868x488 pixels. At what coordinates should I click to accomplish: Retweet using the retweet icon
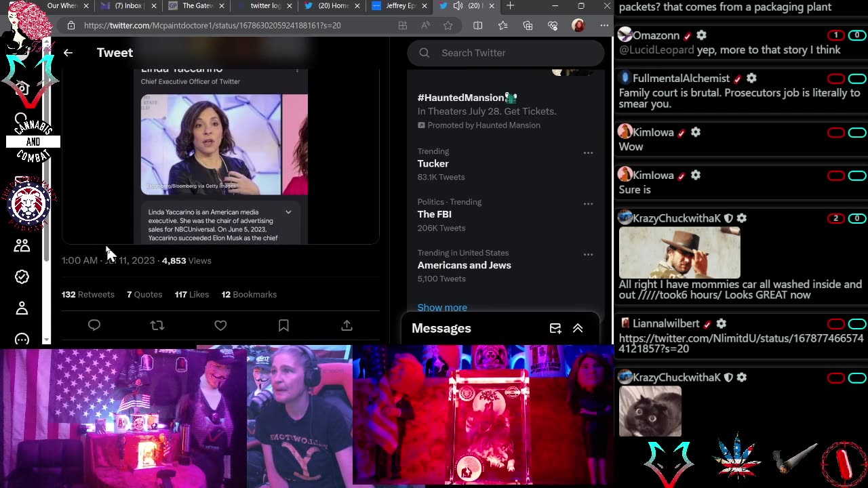point(157,325)
